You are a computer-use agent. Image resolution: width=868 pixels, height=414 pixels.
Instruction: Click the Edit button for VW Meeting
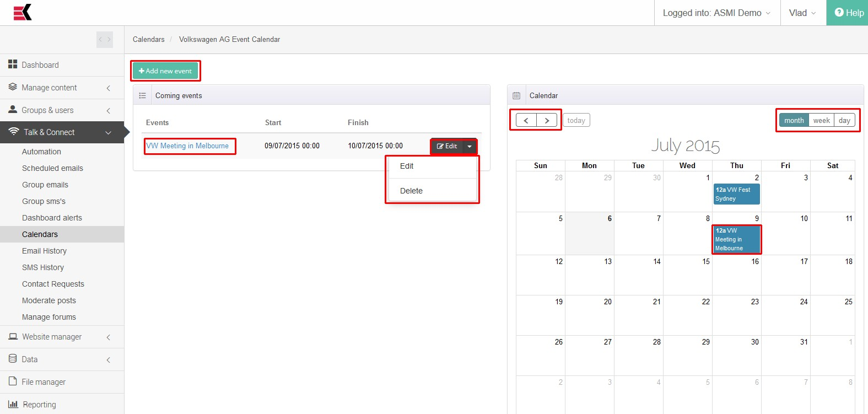pyautogui.click(x=447, y=146)
